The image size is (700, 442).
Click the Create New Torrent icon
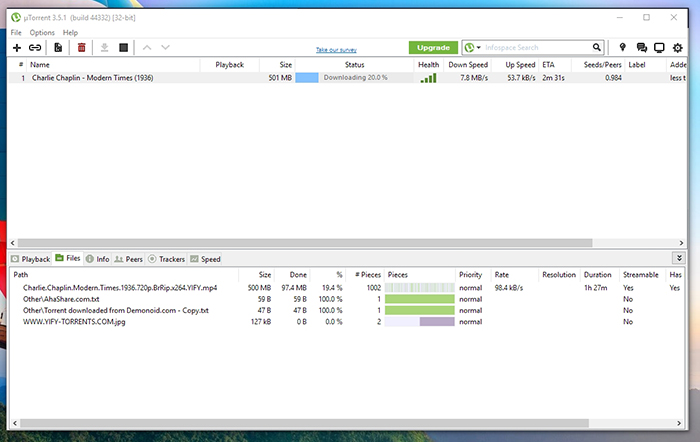pos(58,47)
